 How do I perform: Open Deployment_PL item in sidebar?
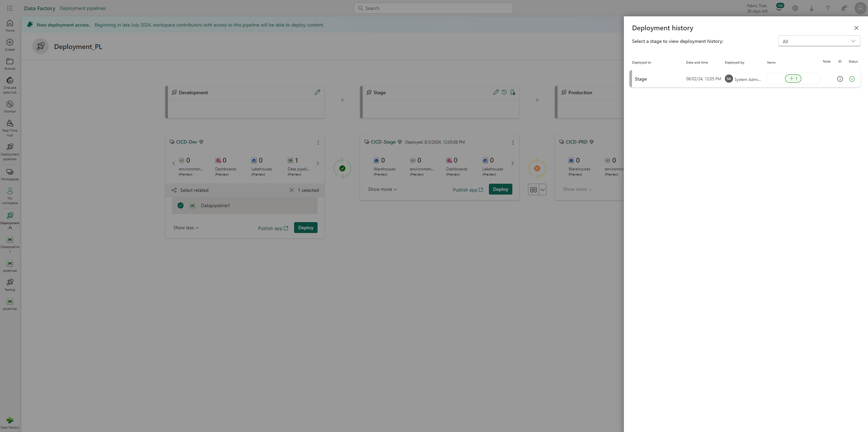click(10, 220)
